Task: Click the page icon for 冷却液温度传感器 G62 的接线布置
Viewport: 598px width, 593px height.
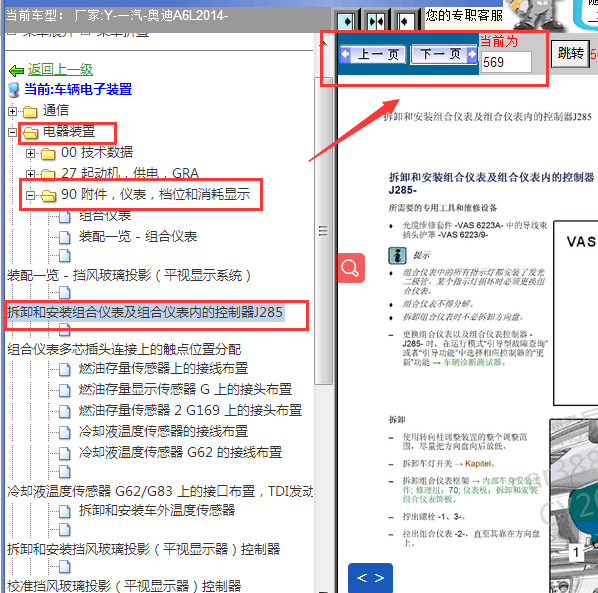Action: coord(64,453)
